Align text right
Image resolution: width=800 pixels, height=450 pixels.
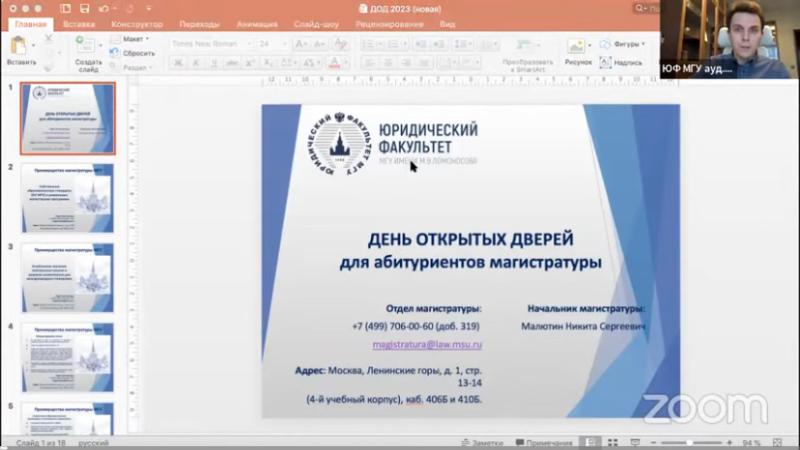coord(406,63)
